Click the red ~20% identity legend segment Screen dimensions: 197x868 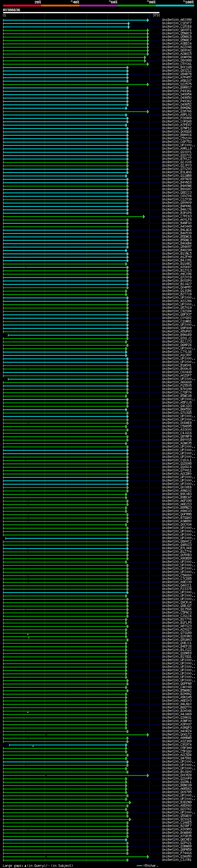(x=22, y=6)
